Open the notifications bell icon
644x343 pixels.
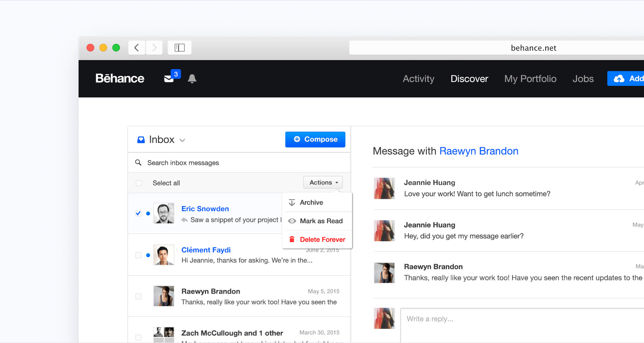(192, 79)
